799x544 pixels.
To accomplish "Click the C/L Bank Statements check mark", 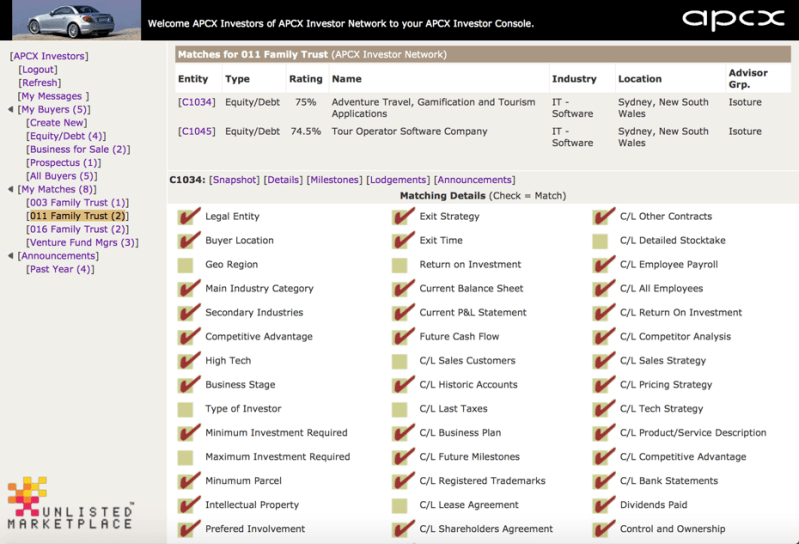I will (604, 480).
